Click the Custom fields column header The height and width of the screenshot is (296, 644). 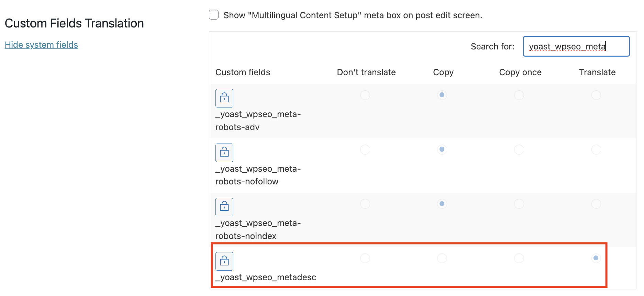click(243, 72)
